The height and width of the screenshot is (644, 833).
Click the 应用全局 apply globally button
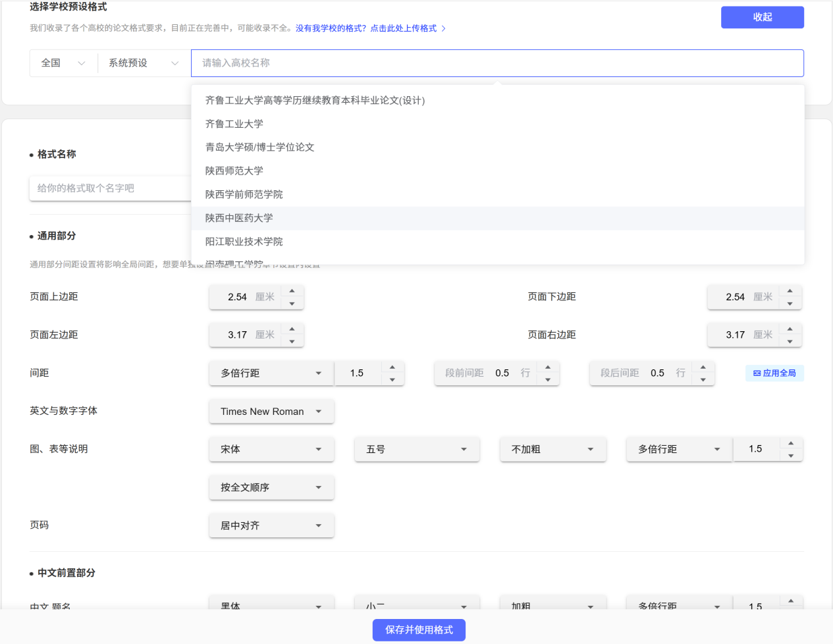(x=774, y=373)
